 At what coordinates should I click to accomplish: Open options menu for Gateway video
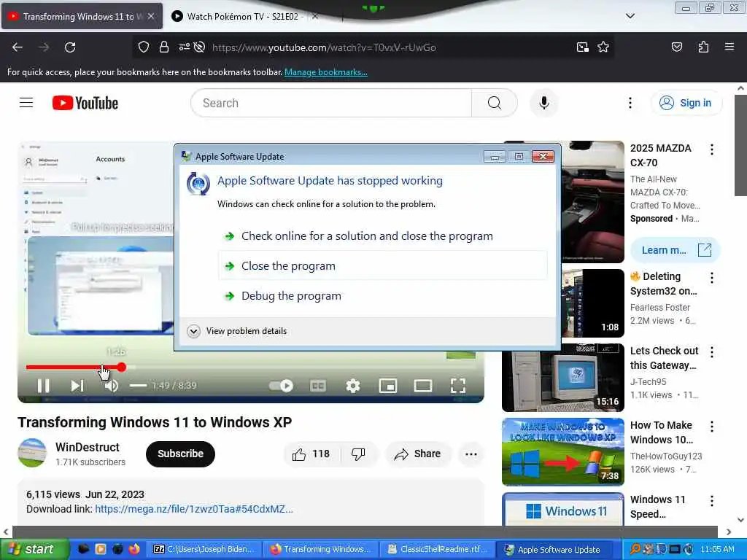coord(712,352)
